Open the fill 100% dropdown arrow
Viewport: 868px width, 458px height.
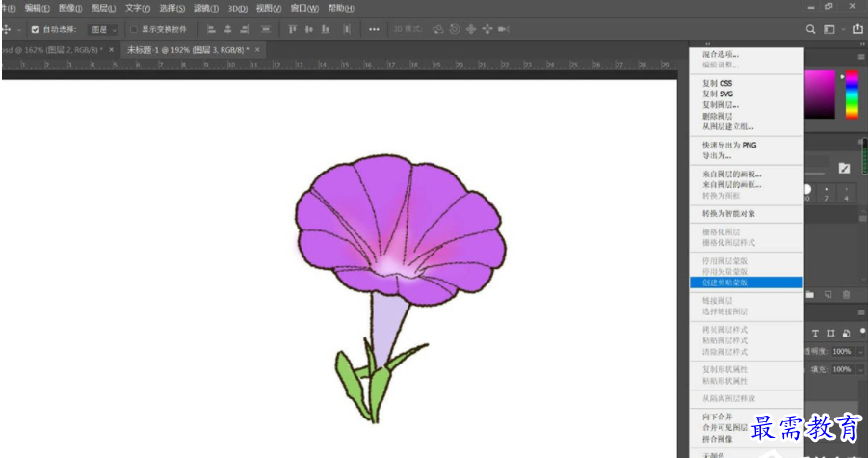click(x=860, y=369)
